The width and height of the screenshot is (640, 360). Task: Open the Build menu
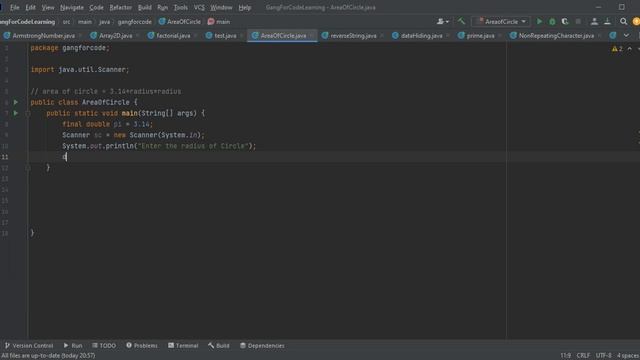tap(144, 7)
